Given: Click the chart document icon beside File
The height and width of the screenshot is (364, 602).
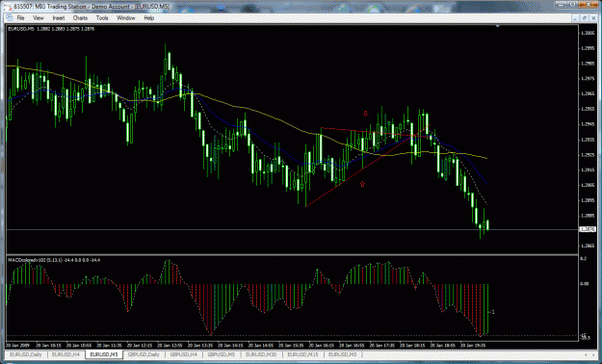Looking at the screenshot, I should coord(10,18).
